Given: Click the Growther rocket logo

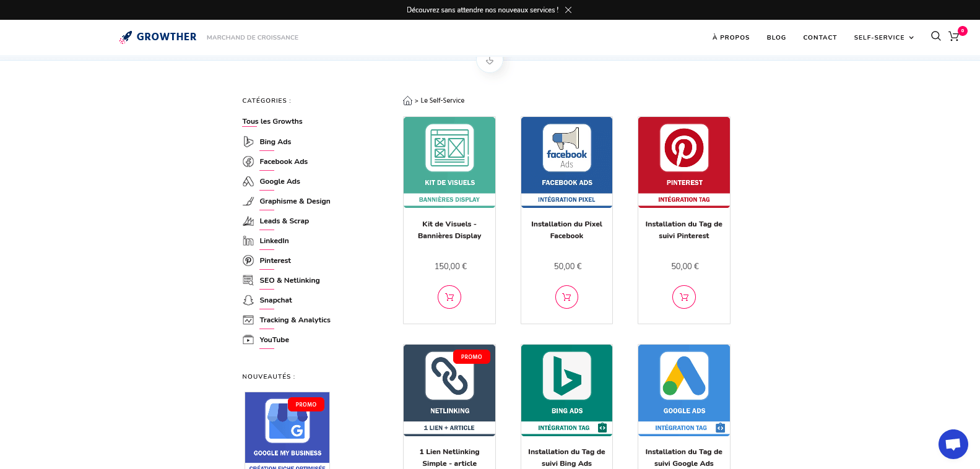Looking at the screenshot, I should pos(126,37).
